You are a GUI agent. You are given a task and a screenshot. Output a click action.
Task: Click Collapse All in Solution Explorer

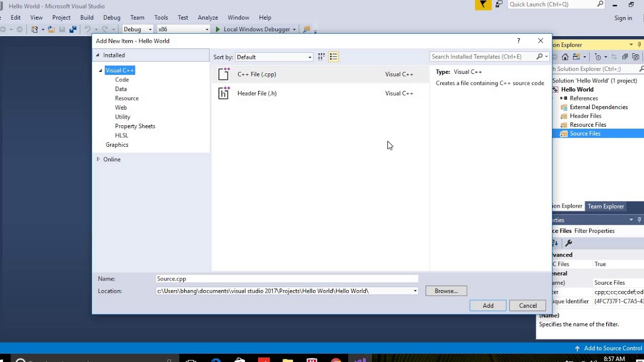[x=625, y=57]
